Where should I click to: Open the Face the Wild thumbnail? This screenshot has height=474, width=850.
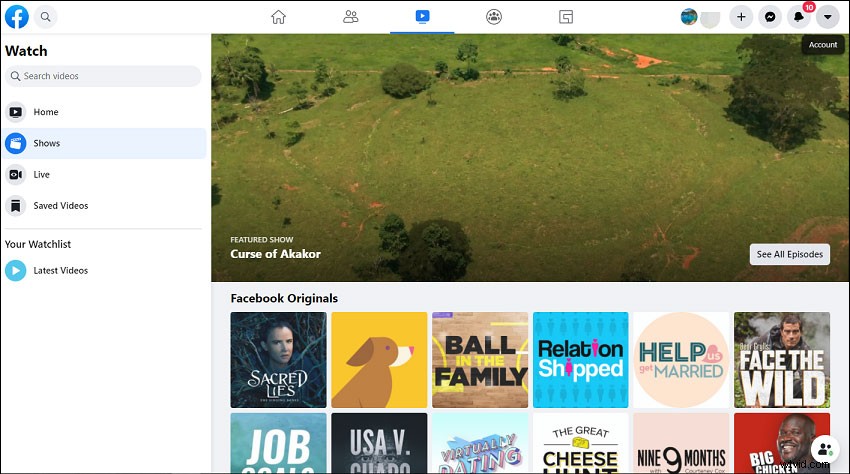tap(782, 360)
